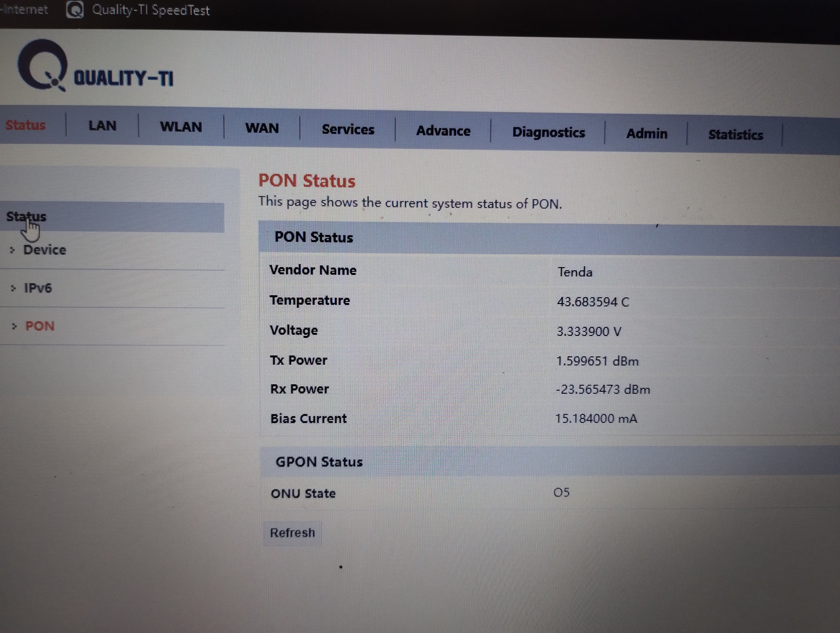The image size is (840, 633).
Task: Click the Quality-TI logo icon
Action: [x=43, y=65]
